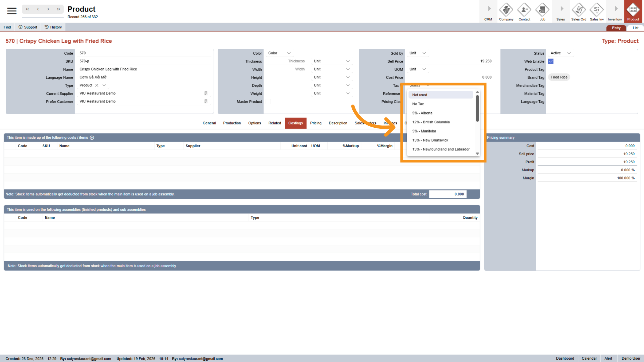
Task: Switch to the Pricing tab
Action: [316, 123]
